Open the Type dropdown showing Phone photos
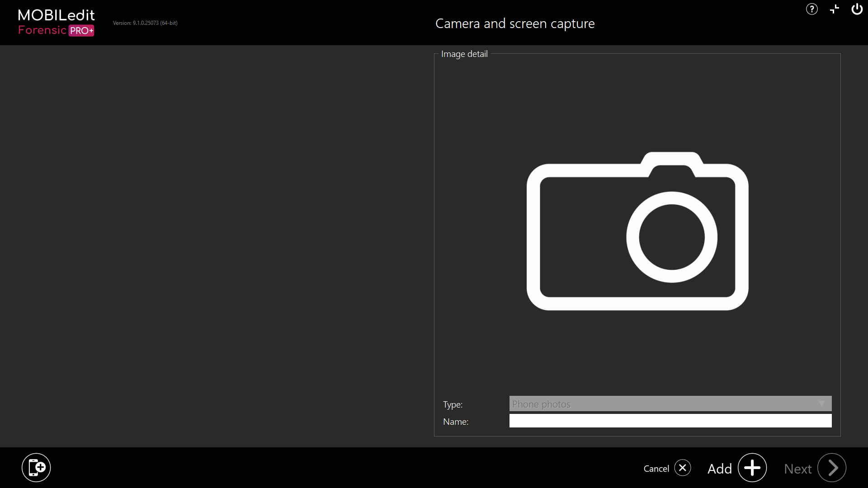This screenshot has width=868, height=488. pyautogui.click(x=665, y=404)
